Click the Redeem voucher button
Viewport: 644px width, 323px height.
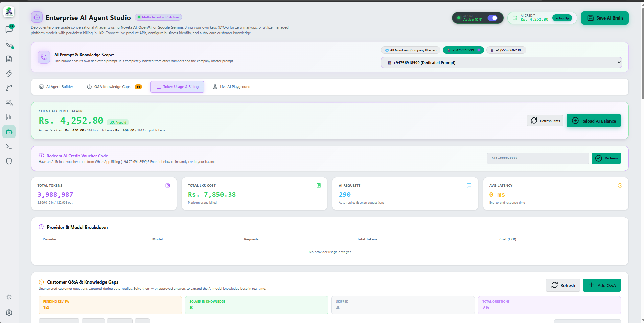click(x=606, y=158)
